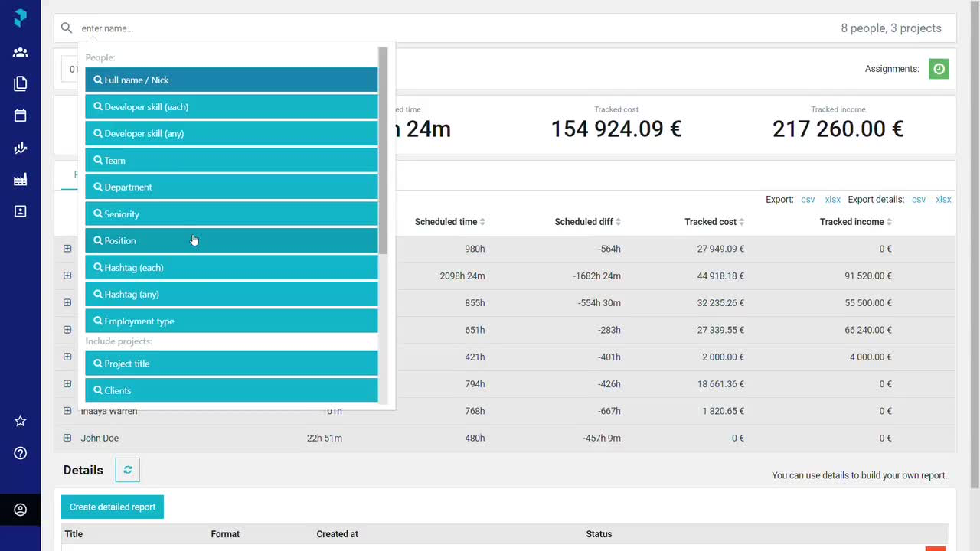This screenshot has width=980, height=551.
Task: Filter by Clients
Action: click(x=231, y=390)
